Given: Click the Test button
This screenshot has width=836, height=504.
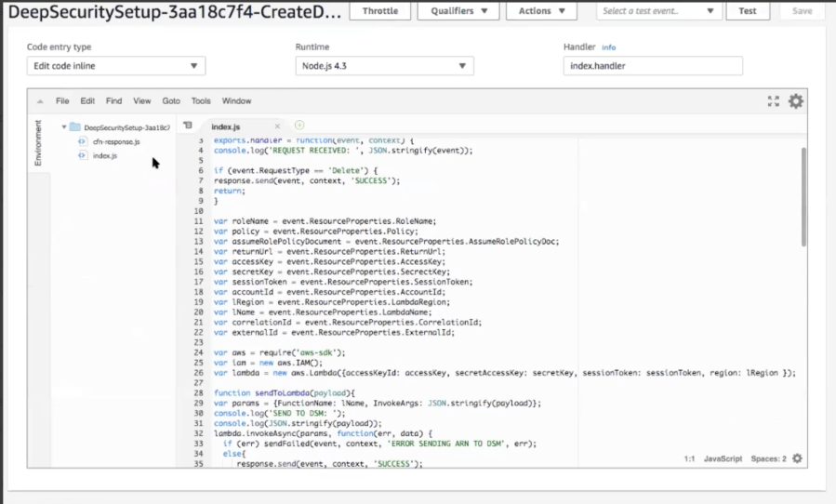Looking at the screenshot, I should coord(747,11).
